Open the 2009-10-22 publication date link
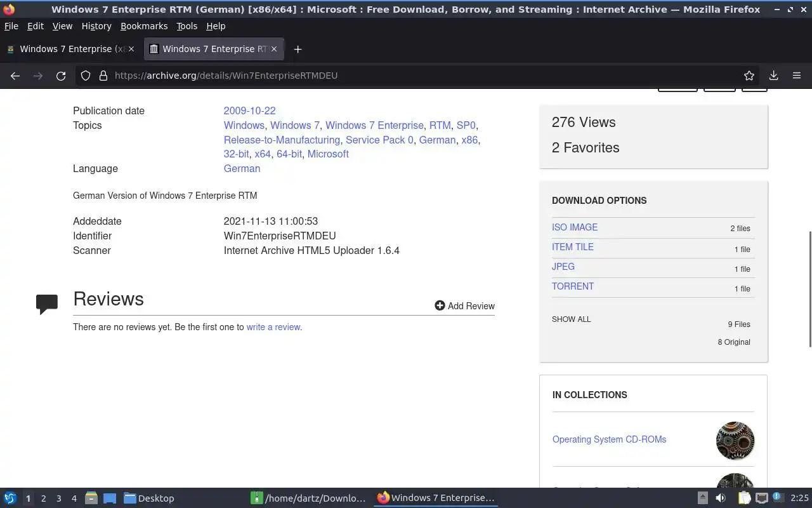 coord(249,110)
